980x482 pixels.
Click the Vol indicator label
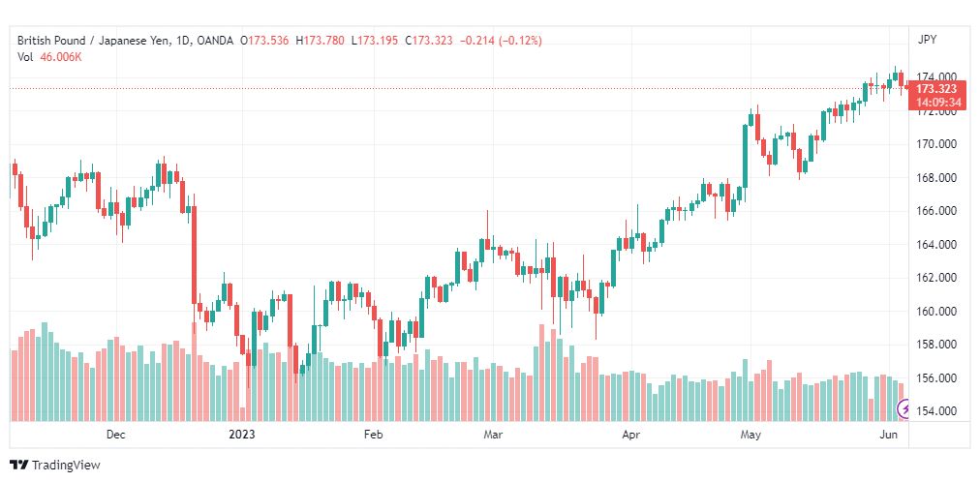coord(24,57)
